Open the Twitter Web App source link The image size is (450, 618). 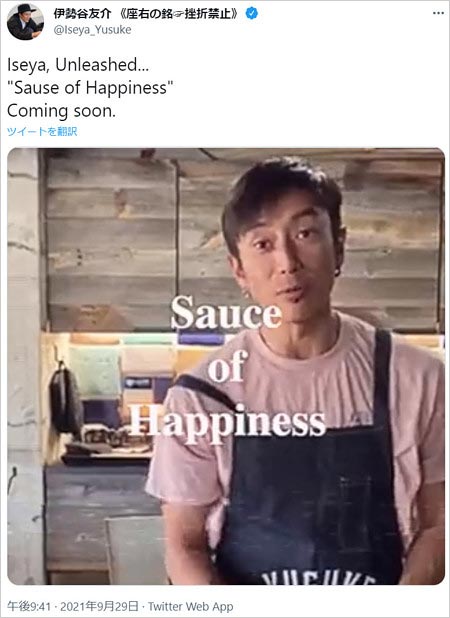[190, 606]
